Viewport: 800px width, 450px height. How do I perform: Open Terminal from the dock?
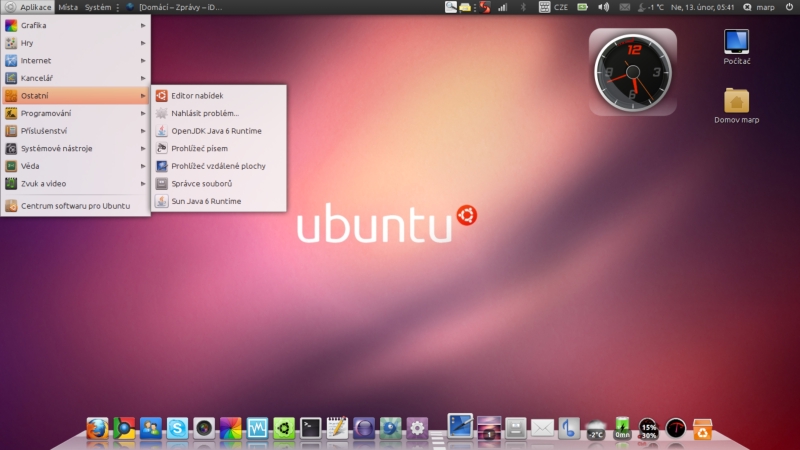[310, 428]
